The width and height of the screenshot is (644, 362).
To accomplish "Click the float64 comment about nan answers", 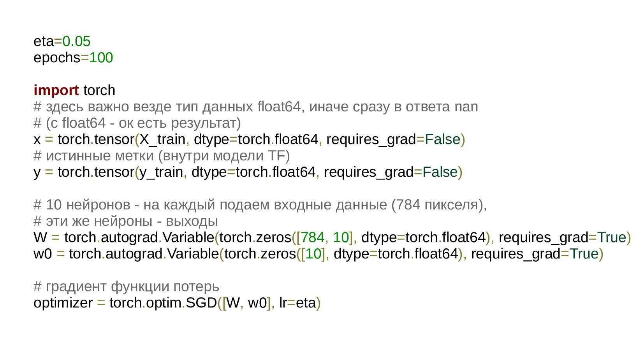I will click(256, 107).
